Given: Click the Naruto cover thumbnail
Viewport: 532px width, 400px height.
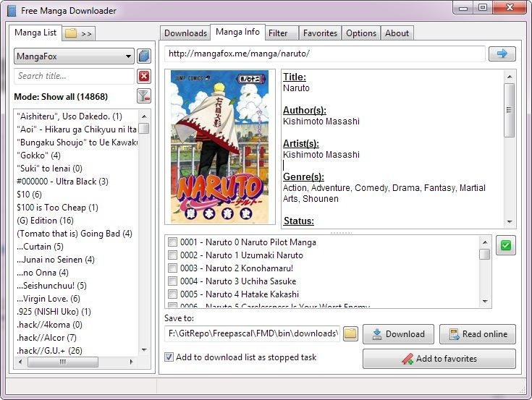Looking at the screenshot, I should pyautogui.click(x=219, y=147).
